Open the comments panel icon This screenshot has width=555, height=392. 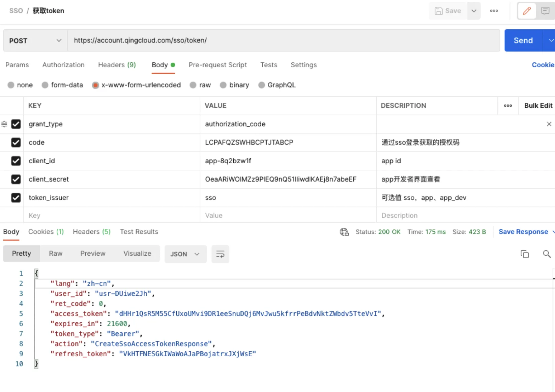tap(545, 11)
